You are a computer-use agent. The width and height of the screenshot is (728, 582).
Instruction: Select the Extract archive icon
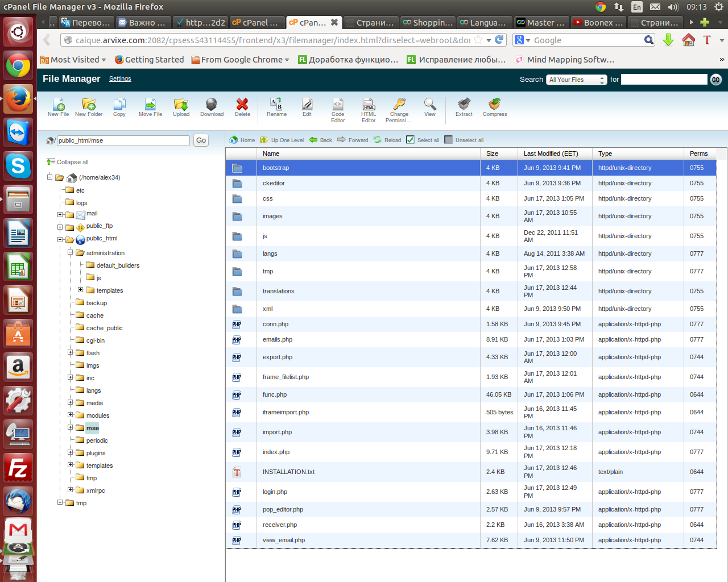[464, 106]
